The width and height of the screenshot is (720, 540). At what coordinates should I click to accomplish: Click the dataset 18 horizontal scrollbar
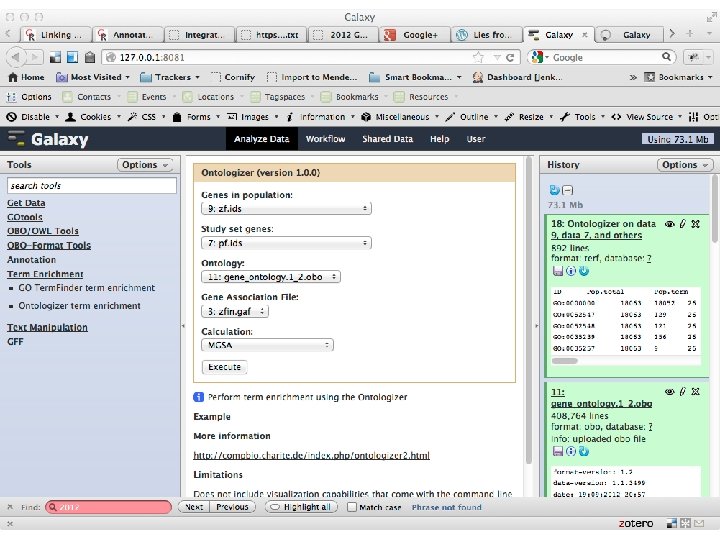click(x=565, y=361)
